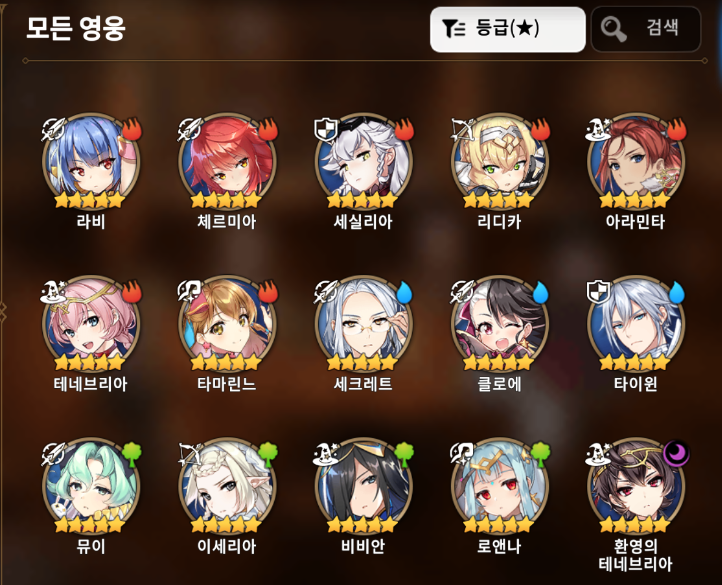Screen dimensions: 722x585
Task: Select hero 이세리아 portrait
Action: pos(227,485)
